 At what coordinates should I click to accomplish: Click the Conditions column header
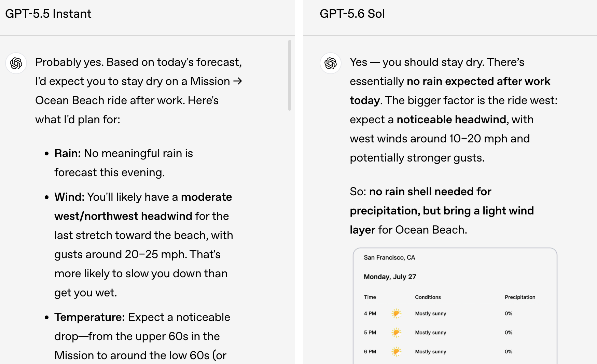click(428, 297)
